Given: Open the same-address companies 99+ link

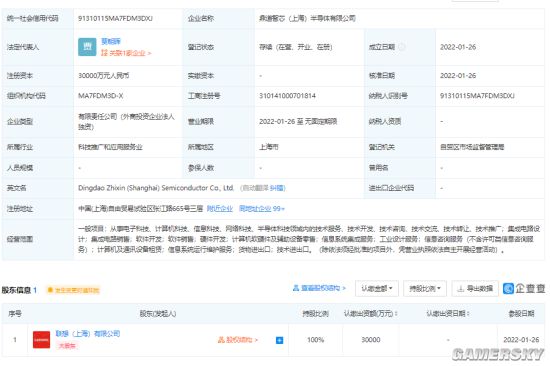Looking at the screenshot, I should coord(262,208).
